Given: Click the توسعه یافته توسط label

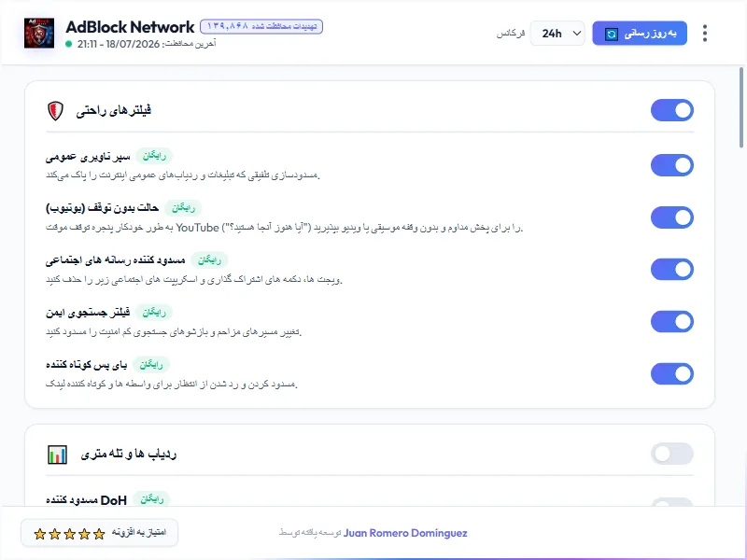Looking at the screenshot, I should 310,533.
